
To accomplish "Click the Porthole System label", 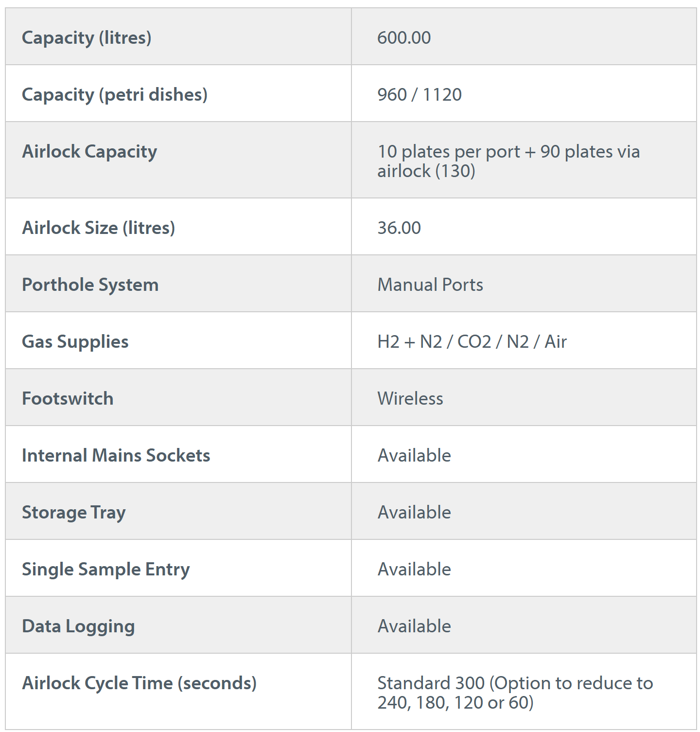I will tap(90, 285).
